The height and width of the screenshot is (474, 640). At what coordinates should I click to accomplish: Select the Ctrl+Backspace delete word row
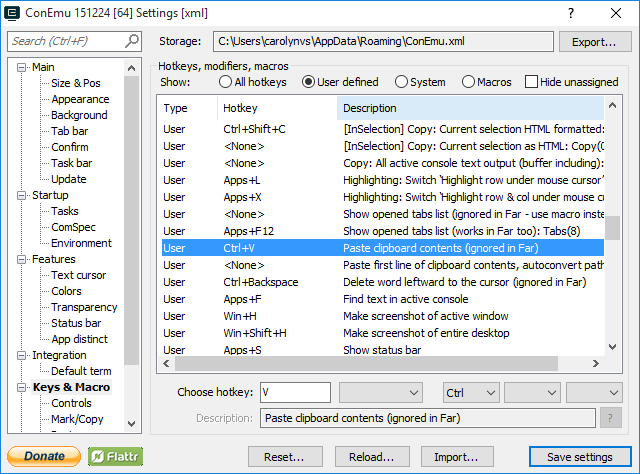click(x=383, y=283)
